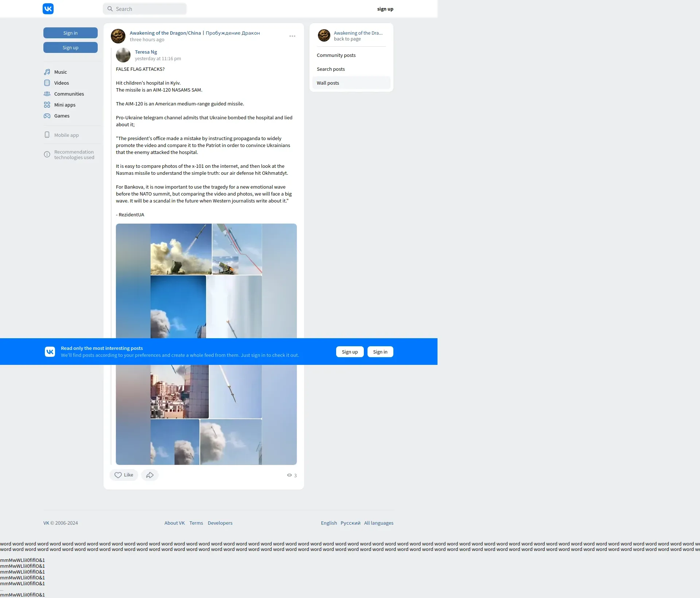The image size is (700, 598).
Task: Open the Games sidebar icon
Action: click(x=47, y=116)
